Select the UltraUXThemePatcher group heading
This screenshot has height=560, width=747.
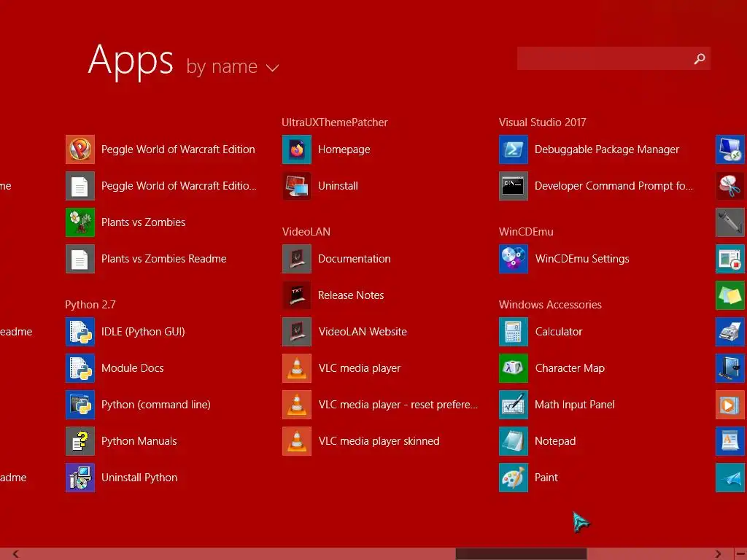[335, 122]
